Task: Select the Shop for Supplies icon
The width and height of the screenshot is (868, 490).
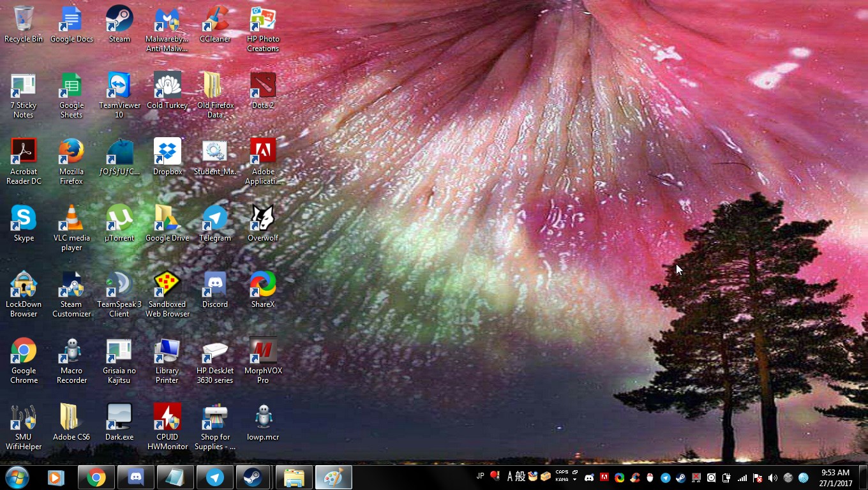Action: tap(215, 427)
